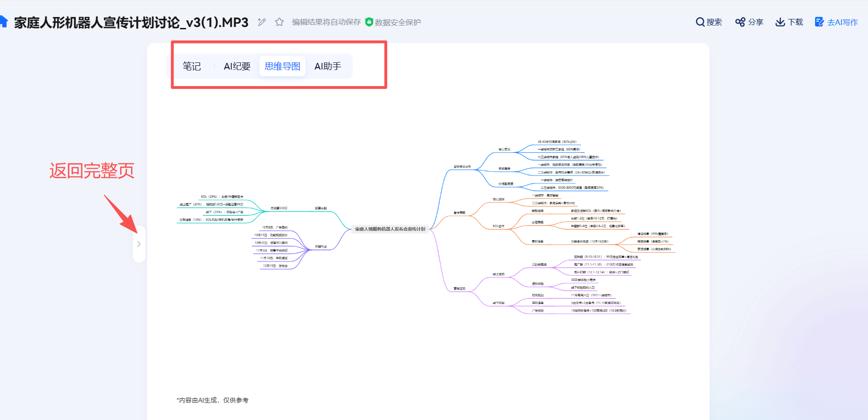The width and height of the screenshot is (868, 420).
Task: Click the 关键节点 branch node
Action: pos(321,246)
